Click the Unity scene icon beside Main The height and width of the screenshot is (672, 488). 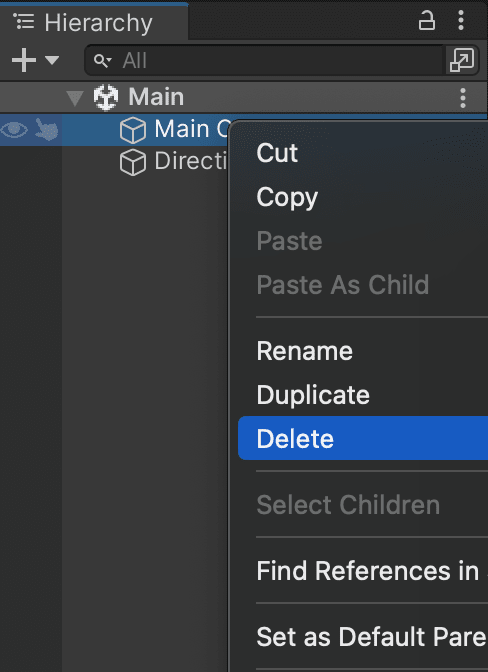tap(106, 97)
